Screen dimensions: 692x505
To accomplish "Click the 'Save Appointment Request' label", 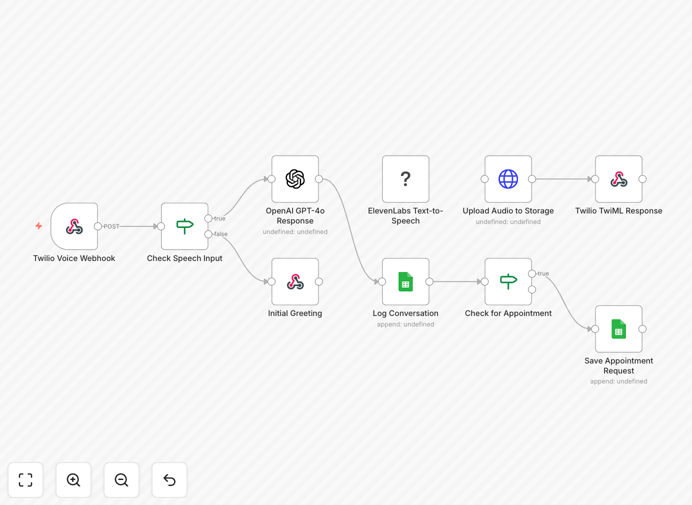I will tap(619, 366).
